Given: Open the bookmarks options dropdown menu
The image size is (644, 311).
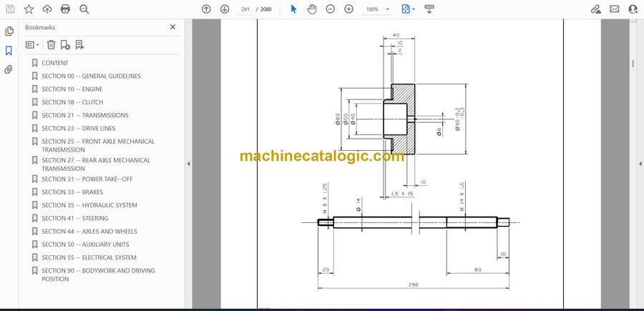Looking at the screenshot, I should [32, 45].
